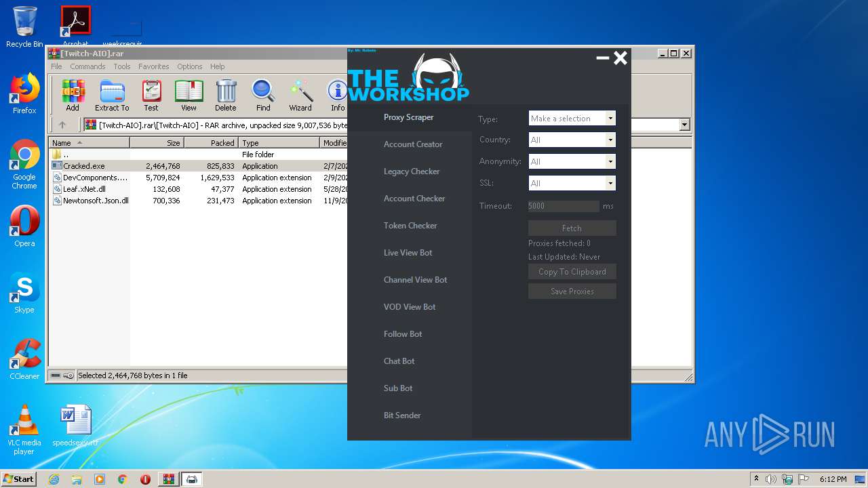Open the Account Checker tab
This screenshot has width=868, height=488.
click(x=414, y=199)
